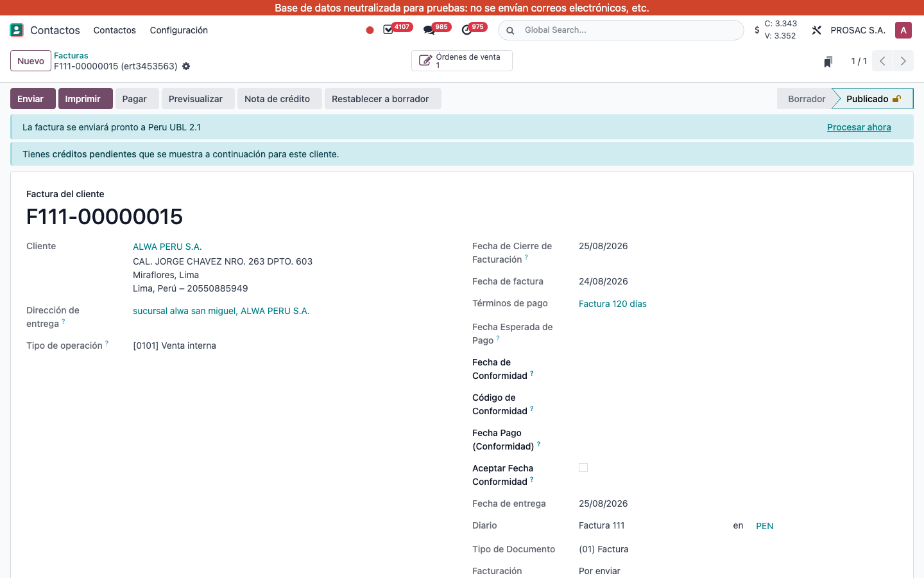Click '[0101] Venta interna' operation type
Screen dimensions: 924x578
pyautogui.click(x=175, y=346)
